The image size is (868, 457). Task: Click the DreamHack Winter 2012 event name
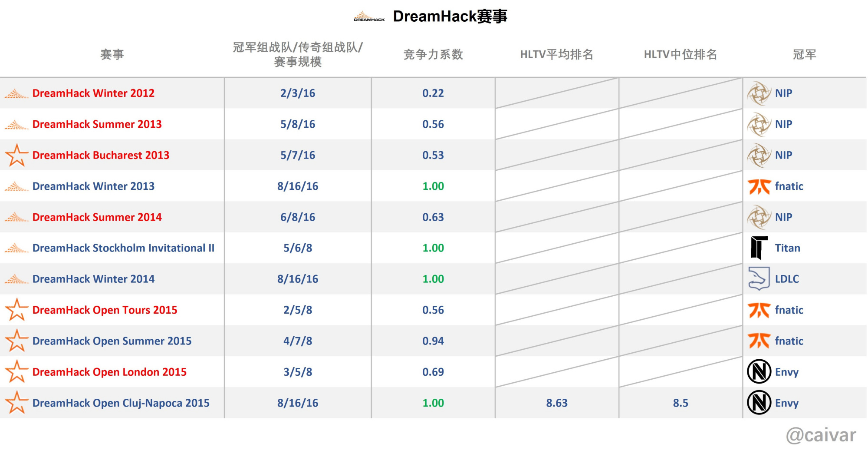tap(93, 93)
